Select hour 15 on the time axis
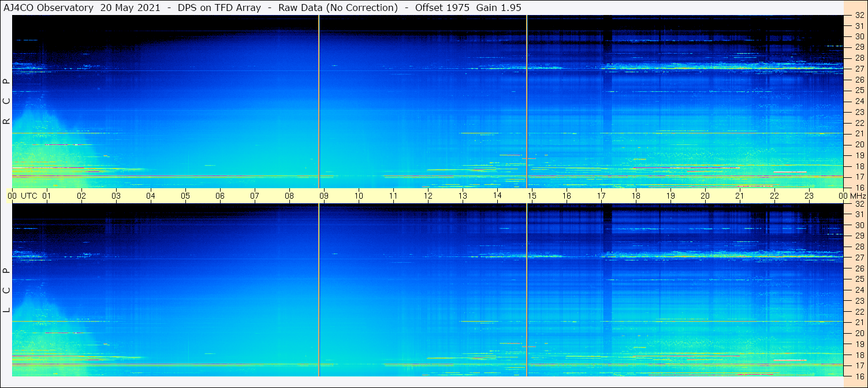868x388 pixels. [532, 196]
